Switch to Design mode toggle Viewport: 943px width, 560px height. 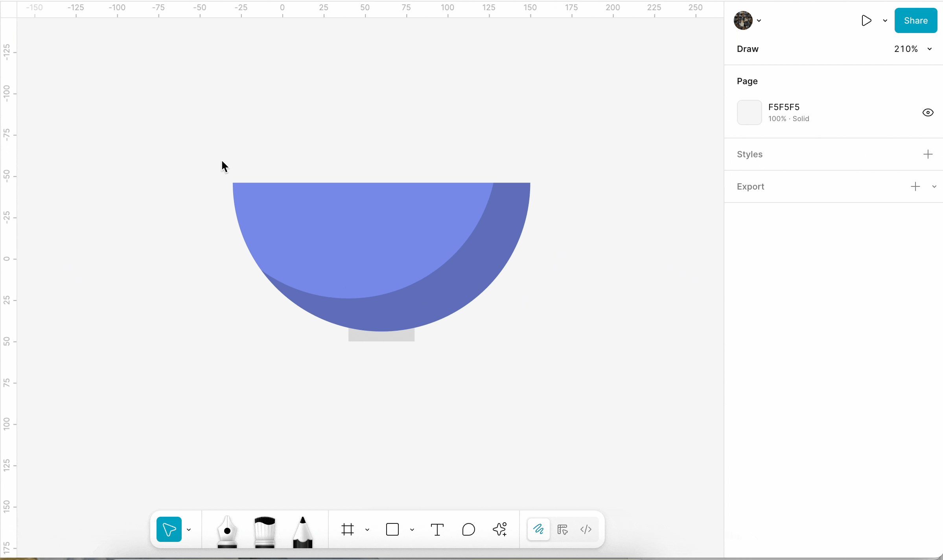click(563, 529)
